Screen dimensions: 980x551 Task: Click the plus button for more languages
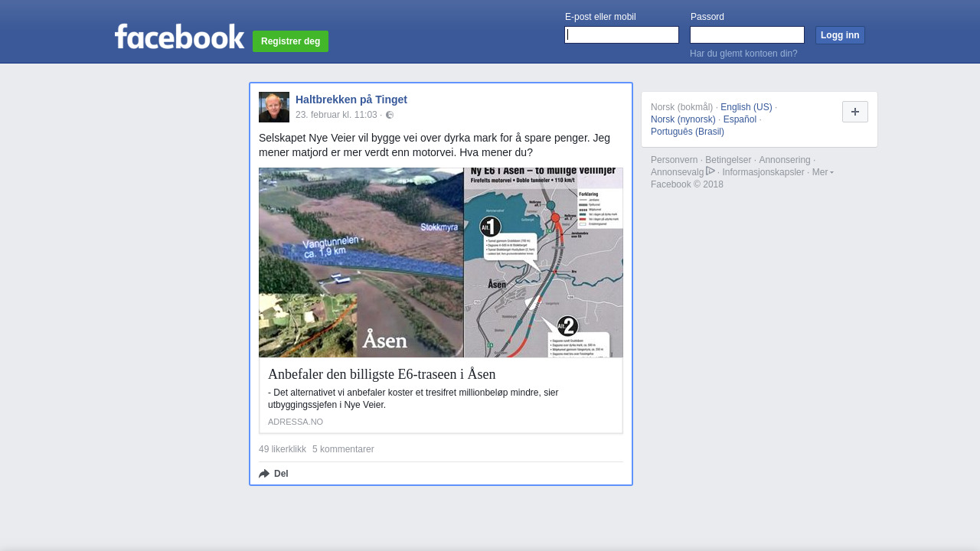coord(855,112)
